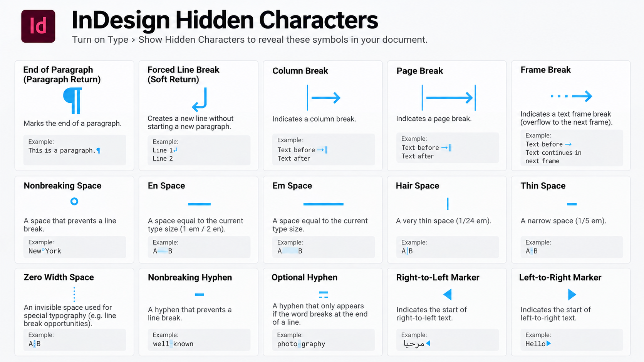This screenshot has height=362, width=644.
Task: Click the Zero Width Space dotted line symbol
Action: [74, 294]
